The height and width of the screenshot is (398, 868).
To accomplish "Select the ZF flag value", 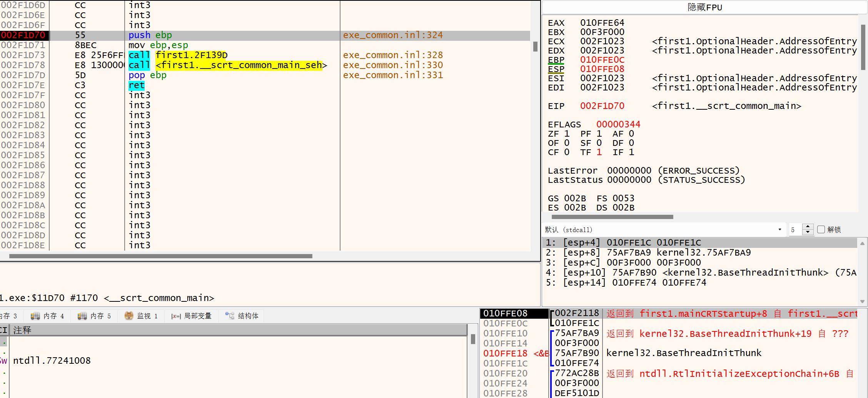I will (x=567, y=134).
